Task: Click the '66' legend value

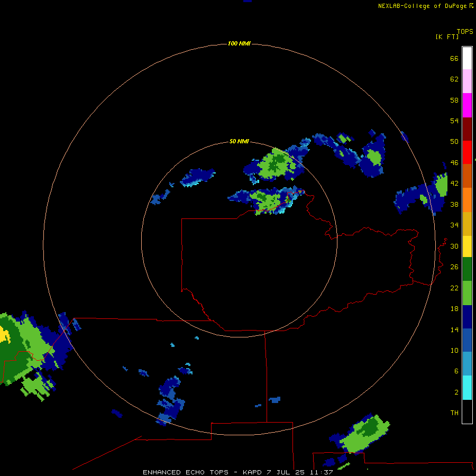Action: [x=454, y=58]
